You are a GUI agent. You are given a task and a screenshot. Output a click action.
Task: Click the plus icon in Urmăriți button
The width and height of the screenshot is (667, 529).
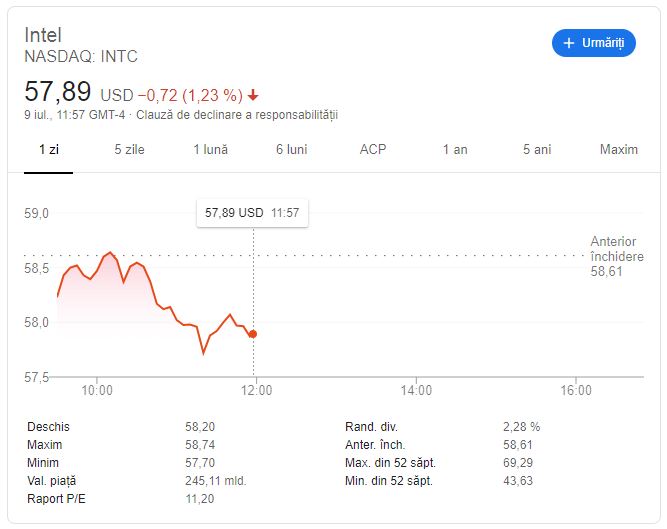point(568,43)
